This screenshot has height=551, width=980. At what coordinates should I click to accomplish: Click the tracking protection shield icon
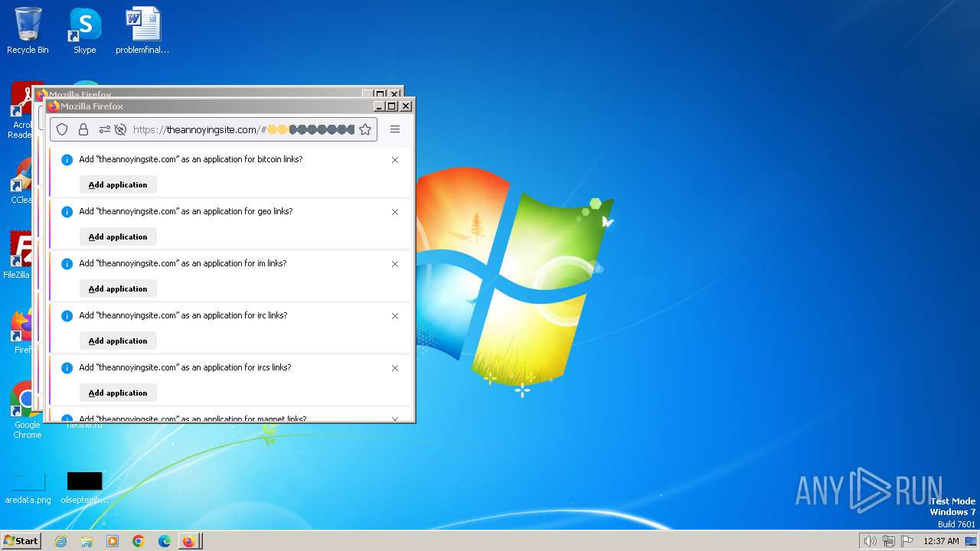point(63,129)
